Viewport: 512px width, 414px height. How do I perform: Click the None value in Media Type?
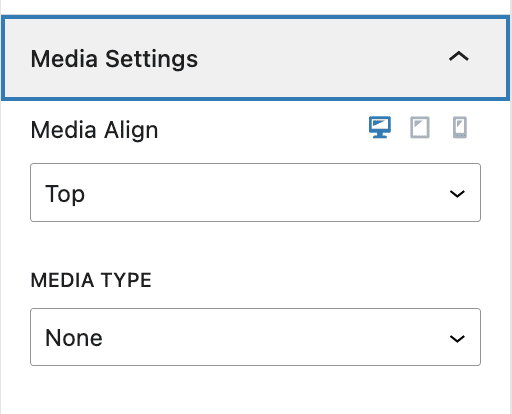pos(74,338)
